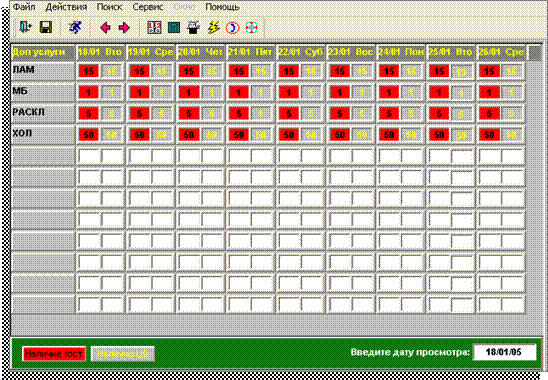This screenshot has height=380, width=548.
Task: Click the ХОЛ service row label
Action: tap(43, 135)
